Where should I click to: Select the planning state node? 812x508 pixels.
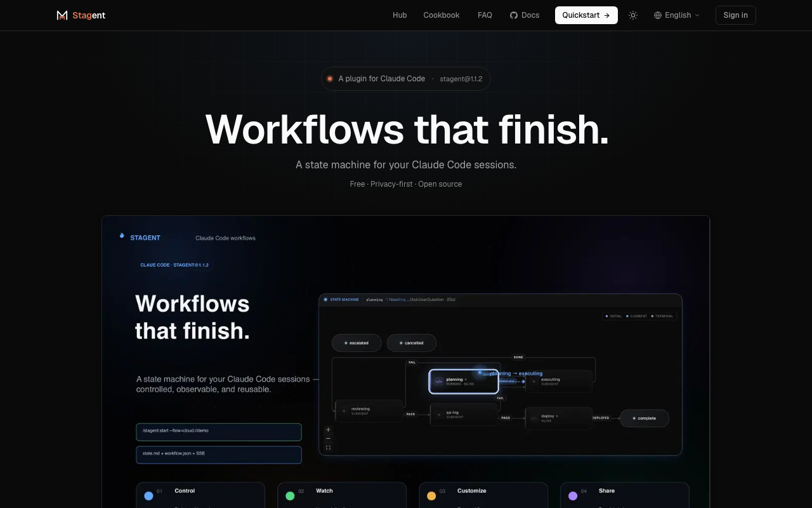pos(464,382)
